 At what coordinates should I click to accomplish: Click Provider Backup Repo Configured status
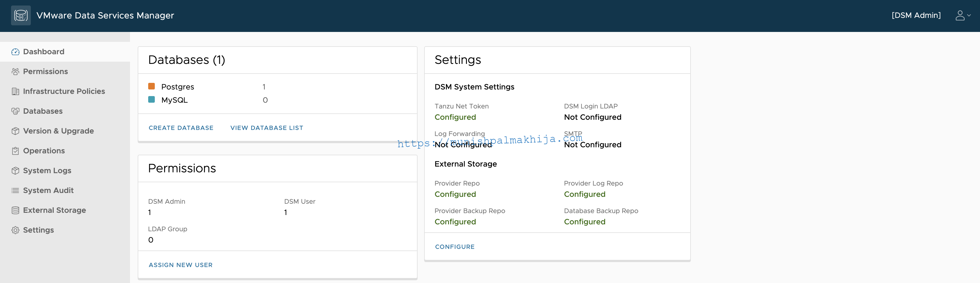(455, 222)
